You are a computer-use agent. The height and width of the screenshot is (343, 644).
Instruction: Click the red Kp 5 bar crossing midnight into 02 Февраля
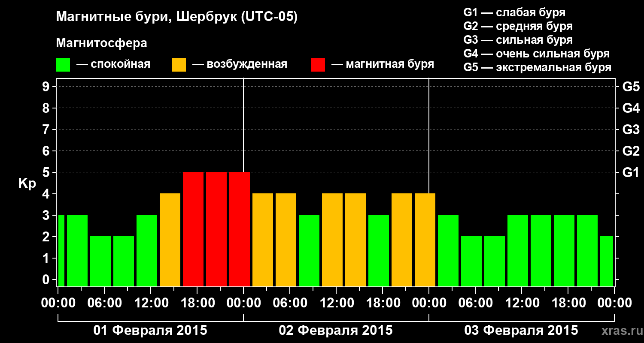(x=240, y=229)
